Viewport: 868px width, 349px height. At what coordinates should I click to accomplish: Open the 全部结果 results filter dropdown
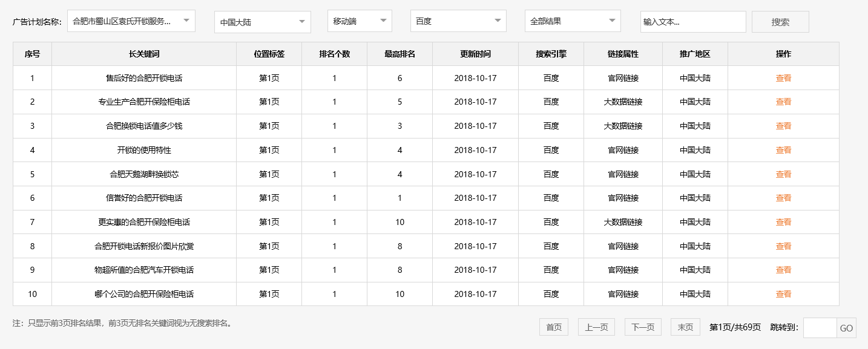(x=572, y=21)
